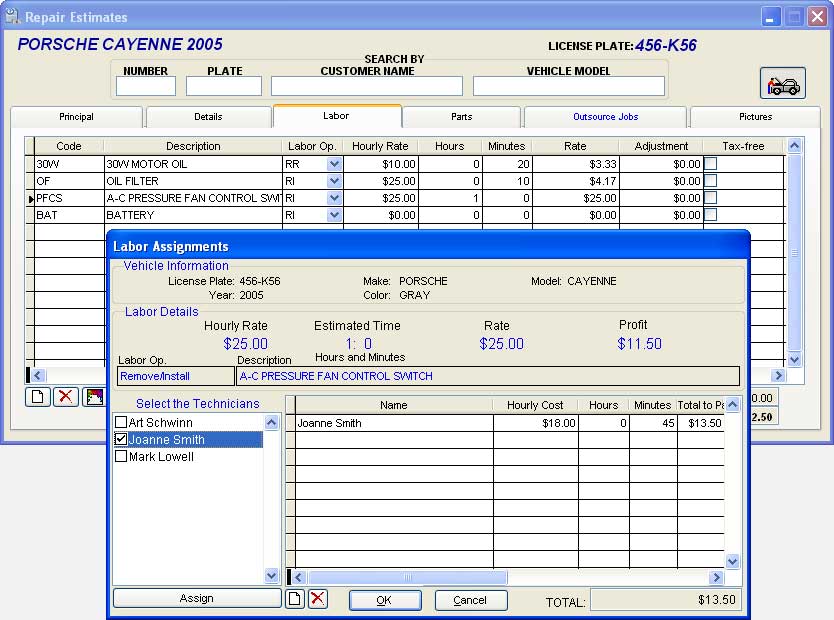
Task: Click OK in Labor Assignments dialog
Action: [x=385, y=600]
